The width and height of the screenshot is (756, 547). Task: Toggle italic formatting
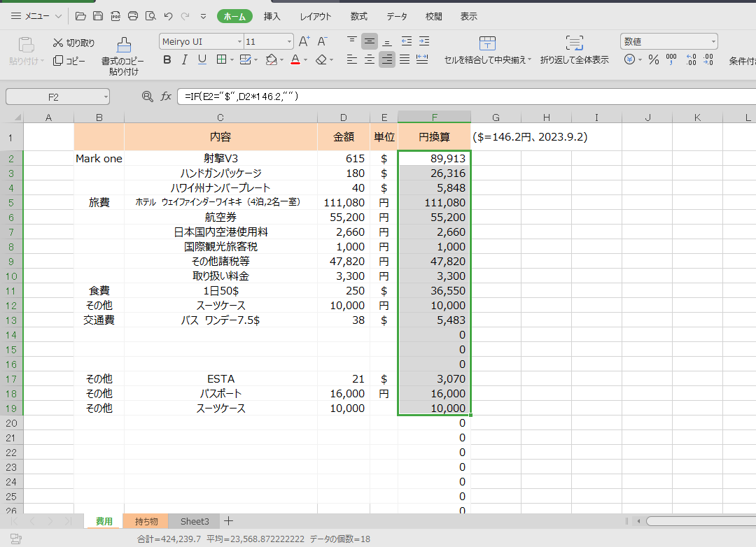pyautogui.click(x=185, y=60)
